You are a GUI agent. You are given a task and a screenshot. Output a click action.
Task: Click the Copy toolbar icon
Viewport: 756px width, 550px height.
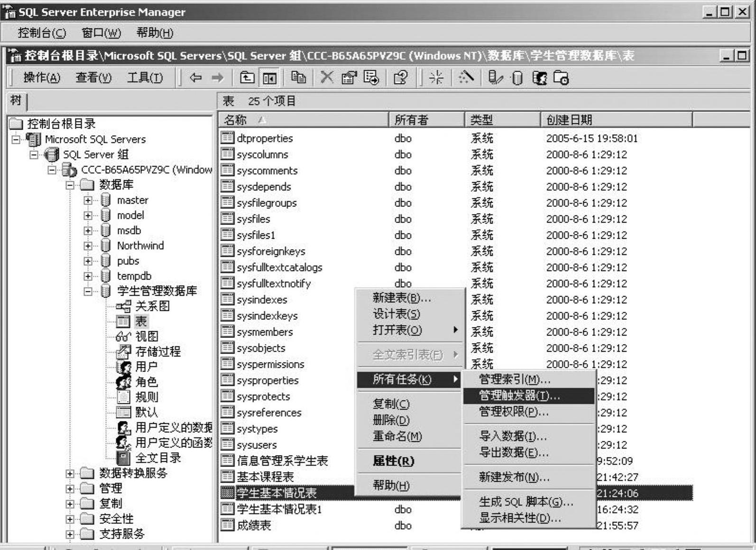[x=298, y=77]
